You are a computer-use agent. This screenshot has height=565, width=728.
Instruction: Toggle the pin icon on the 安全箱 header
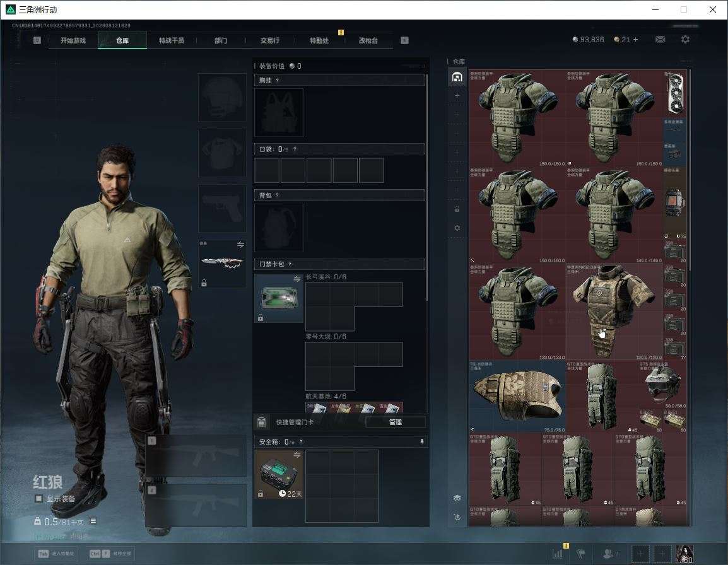[x=421, y=441]
